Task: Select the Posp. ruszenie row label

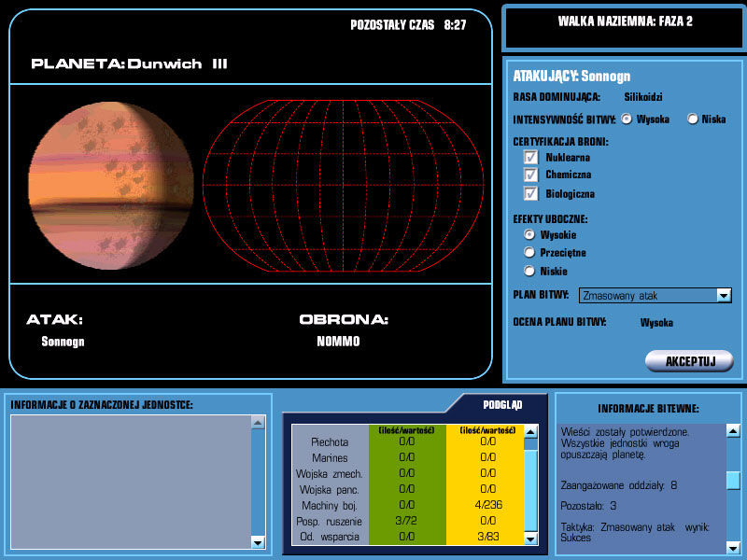Action: [x=330, y=522]
